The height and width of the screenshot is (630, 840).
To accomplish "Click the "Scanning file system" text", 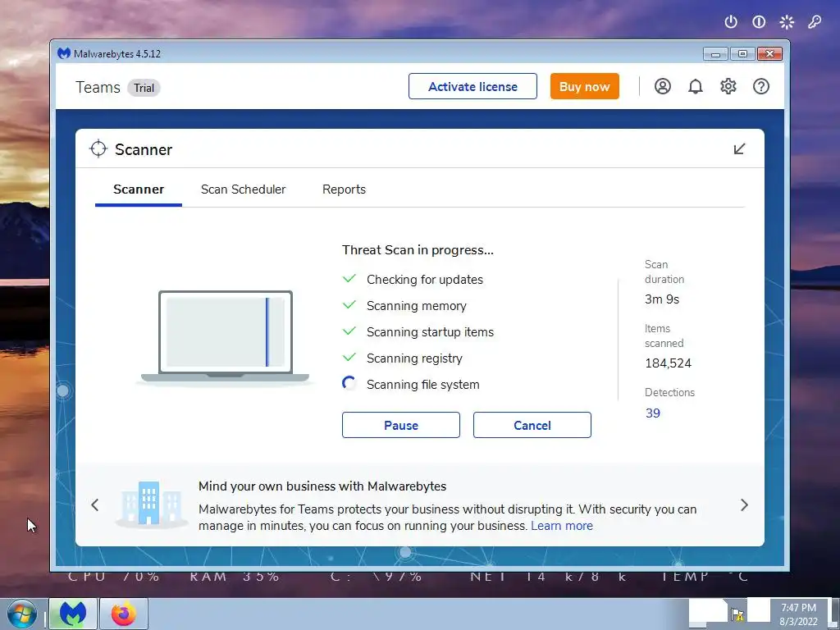I will pos(423,385).
